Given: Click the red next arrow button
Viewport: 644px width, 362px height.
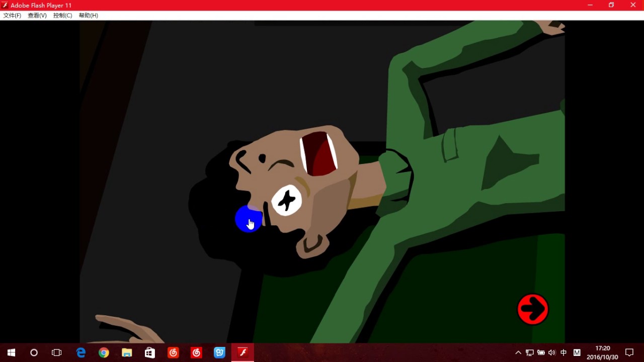Looking at the screenshot, I should (533, 309).
